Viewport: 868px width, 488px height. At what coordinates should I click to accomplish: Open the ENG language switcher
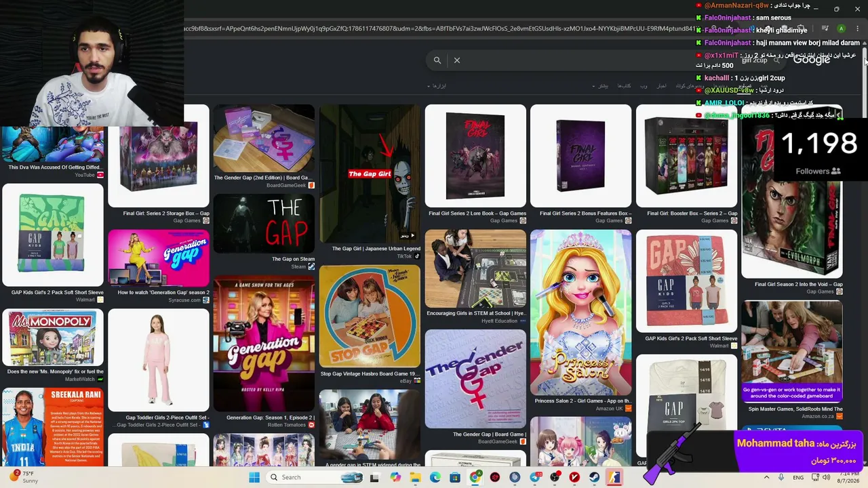tap(799, 477)
